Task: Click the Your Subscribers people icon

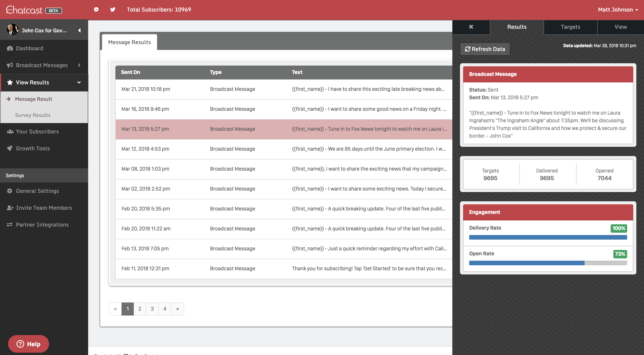Action: click(10, 131)
